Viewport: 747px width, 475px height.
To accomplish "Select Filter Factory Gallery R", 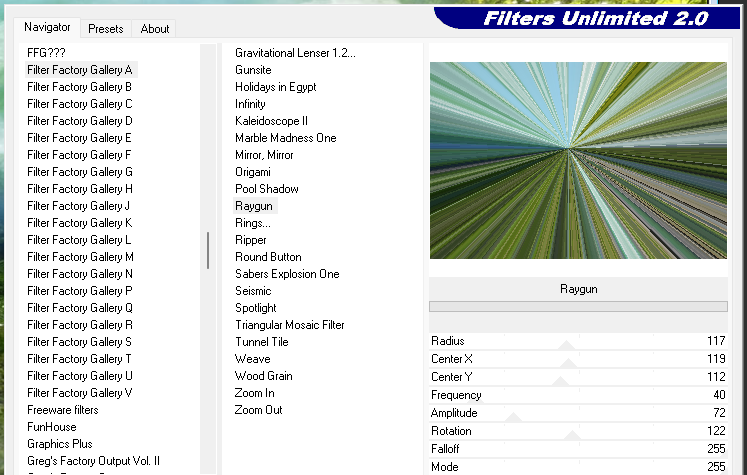I will (x=80, y=325).
